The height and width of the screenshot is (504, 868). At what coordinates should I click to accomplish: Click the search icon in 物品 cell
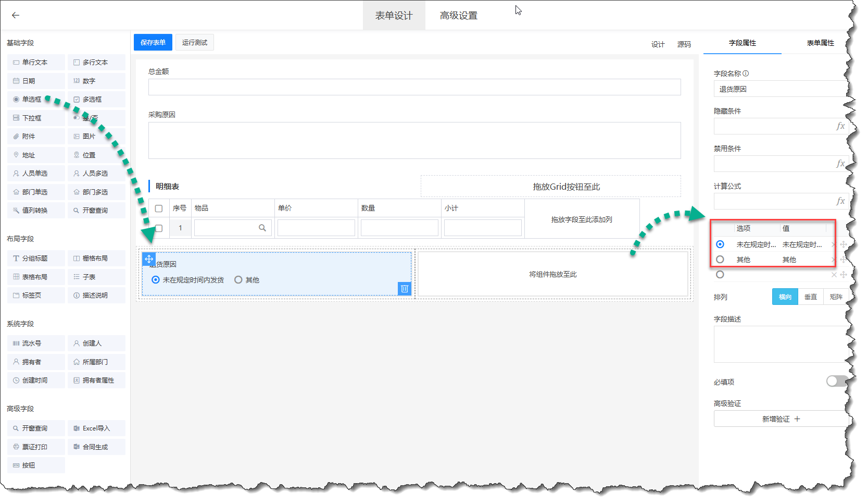[x=262, y=228]
